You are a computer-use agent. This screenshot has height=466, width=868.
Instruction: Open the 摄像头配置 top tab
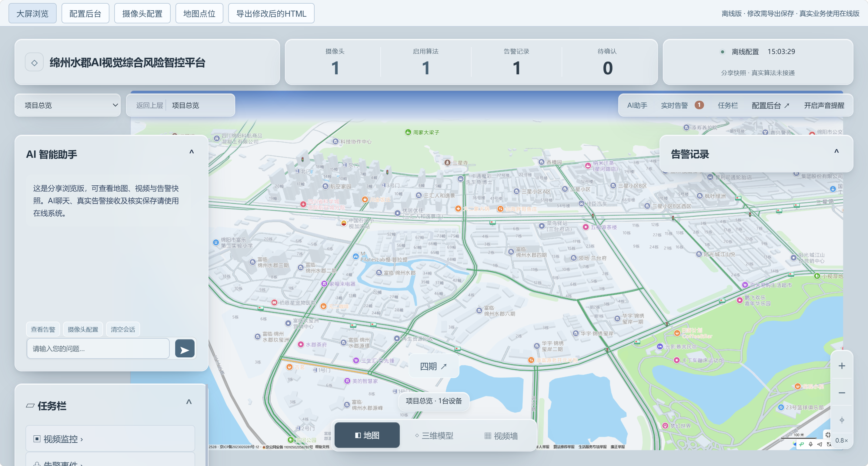(142, 13)
